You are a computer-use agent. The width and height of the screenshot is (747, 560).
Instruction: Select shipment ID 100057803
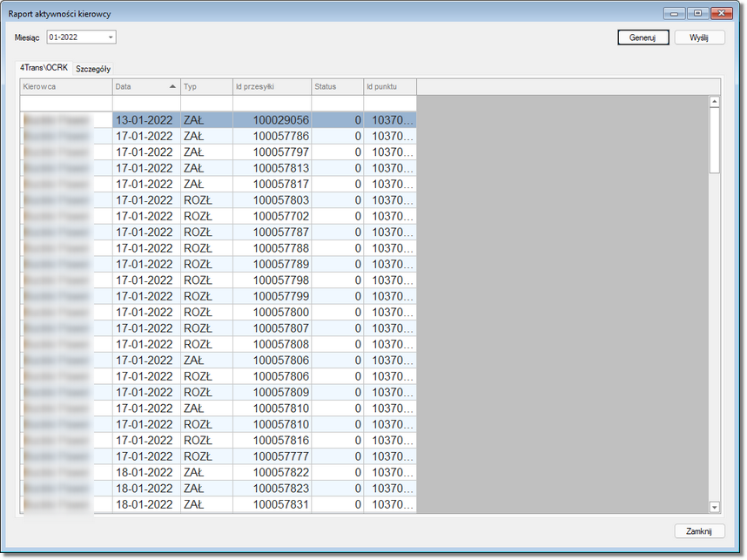pyautogui.click(x=272, y=200)
